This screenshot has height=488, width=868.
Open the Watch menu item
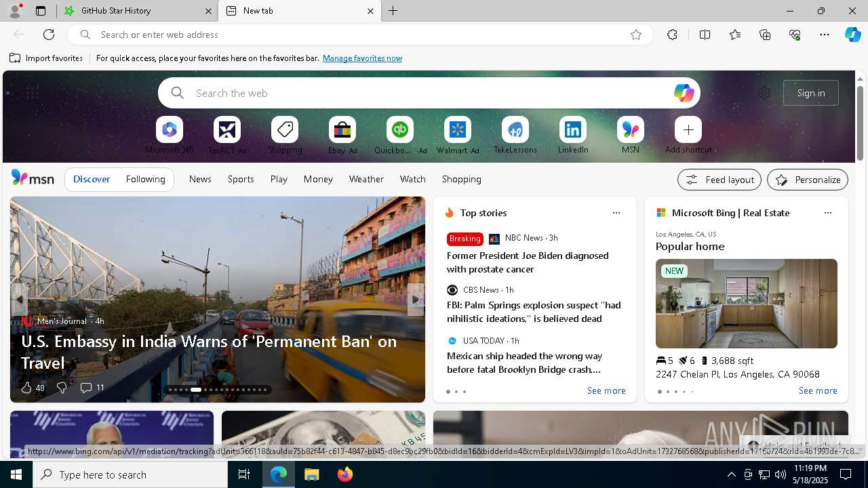tap(413, 179)
